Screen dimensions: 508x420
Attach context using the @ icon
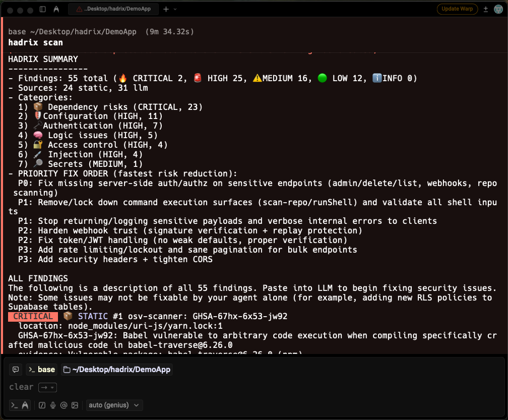pos(65,405)
